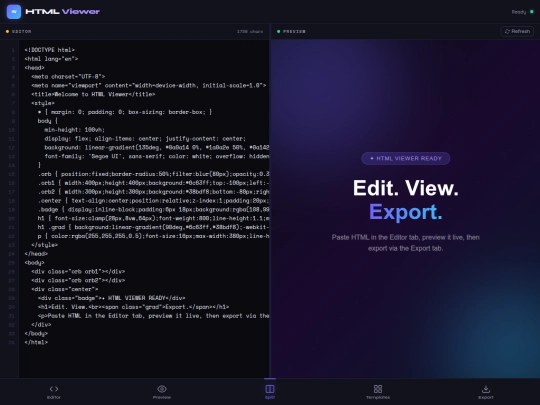Click the PREVIEW panel label

[x=294, y=31]
